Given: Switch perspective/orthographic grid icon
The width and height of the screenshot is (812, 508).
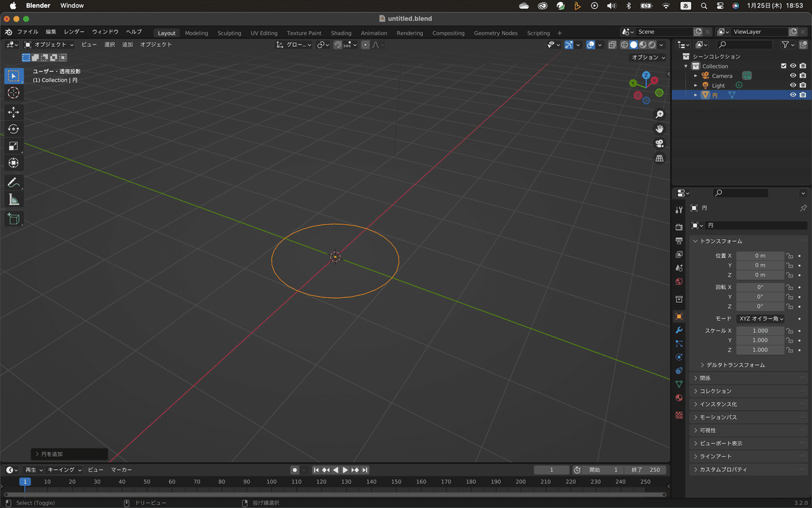Looking at the screenshot, I should pyautogui.click(x=660, y=158).
